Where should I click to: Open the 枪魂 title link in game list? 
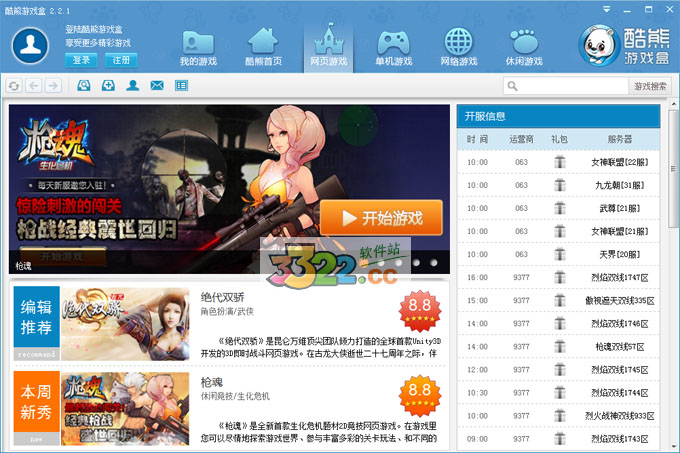click(x=212, y=382)
